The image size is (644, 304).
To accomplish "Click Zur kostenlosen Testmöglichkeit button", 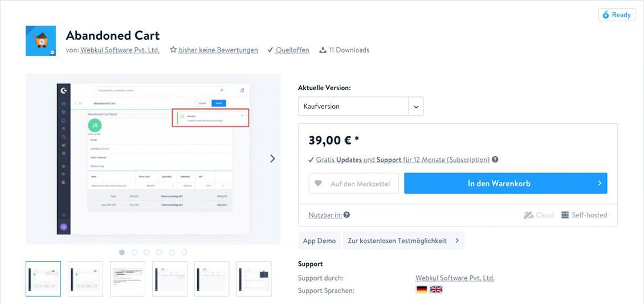I will pyautogui.click(x=403, y=241).
